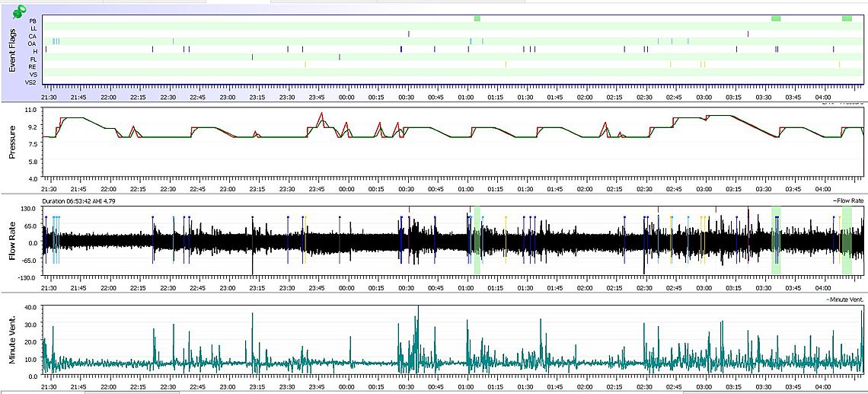Image resolution: width=868 pixels, height=394 pixels.
Task: Click the green highlighted band near 01:05 in Flow Rate
Action: [477, 240]
